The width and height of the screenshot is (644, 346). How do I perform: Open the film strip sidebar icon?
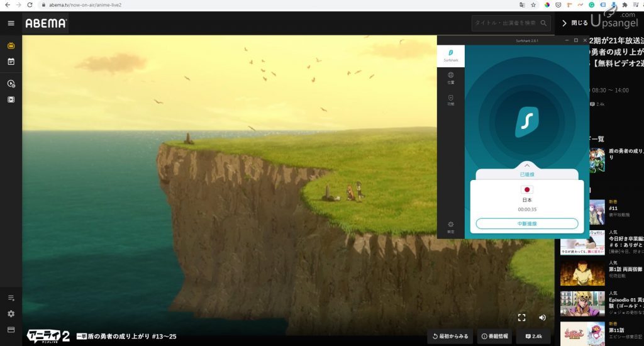click(x=11, y=99)
